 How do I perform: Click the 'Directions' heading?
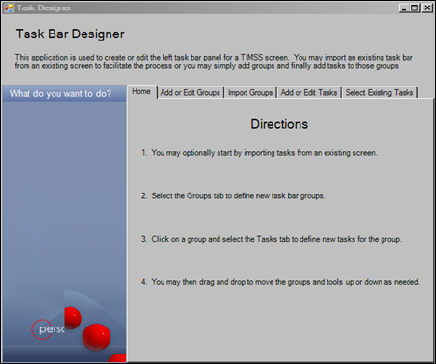point(279,124)
